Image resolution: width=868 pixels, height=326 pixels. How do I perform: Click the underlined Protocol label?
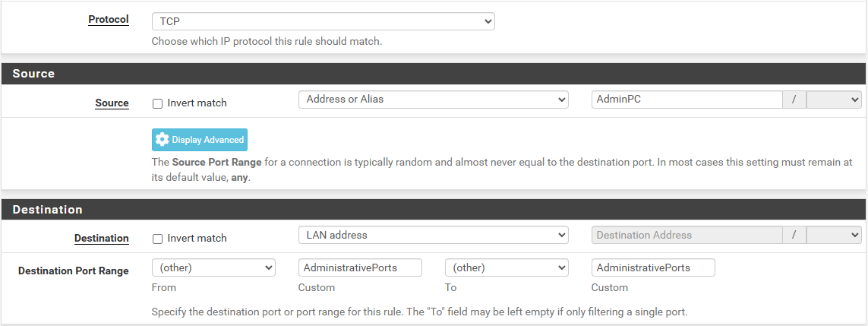click(x=109, y=20)
